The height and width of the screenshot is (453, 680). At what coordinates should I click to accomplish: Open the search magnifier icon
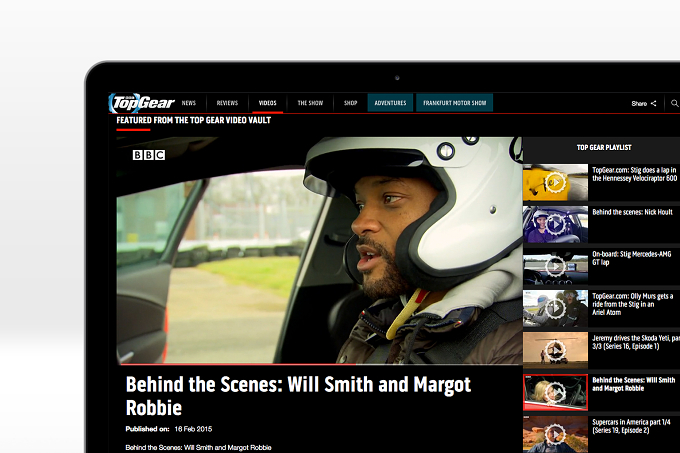click(x=675, y=103)
